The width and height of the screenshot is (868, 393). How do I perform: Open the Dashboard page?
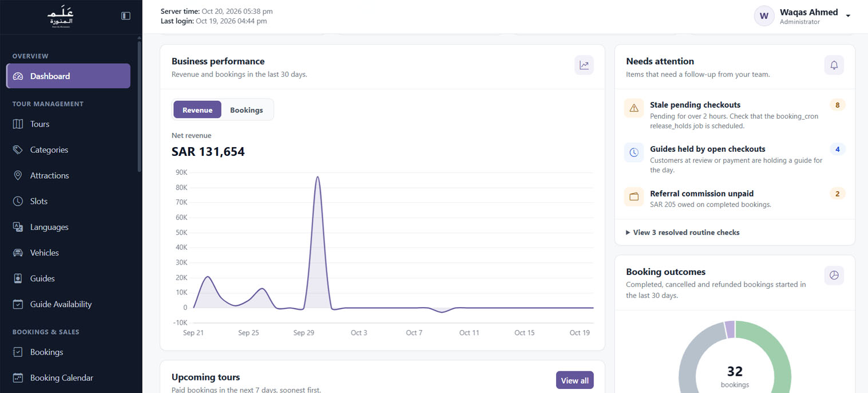tap(68, 76)
